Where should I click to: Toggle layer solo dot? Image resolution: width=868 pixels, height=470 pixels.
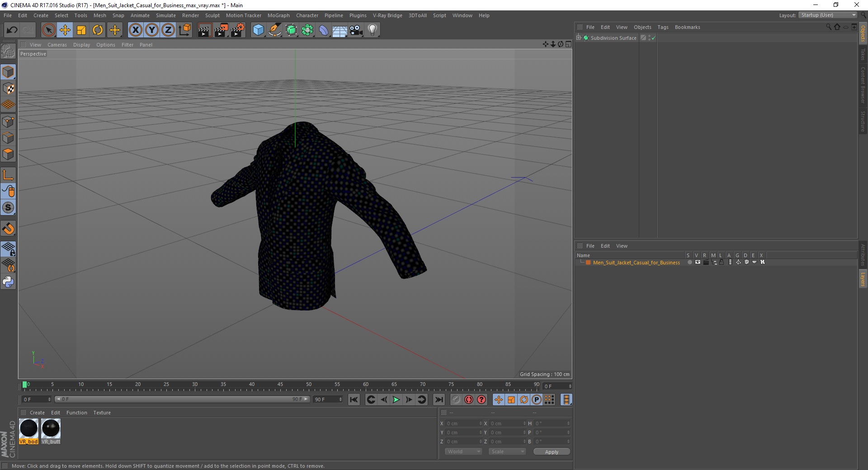coord(689,262)
